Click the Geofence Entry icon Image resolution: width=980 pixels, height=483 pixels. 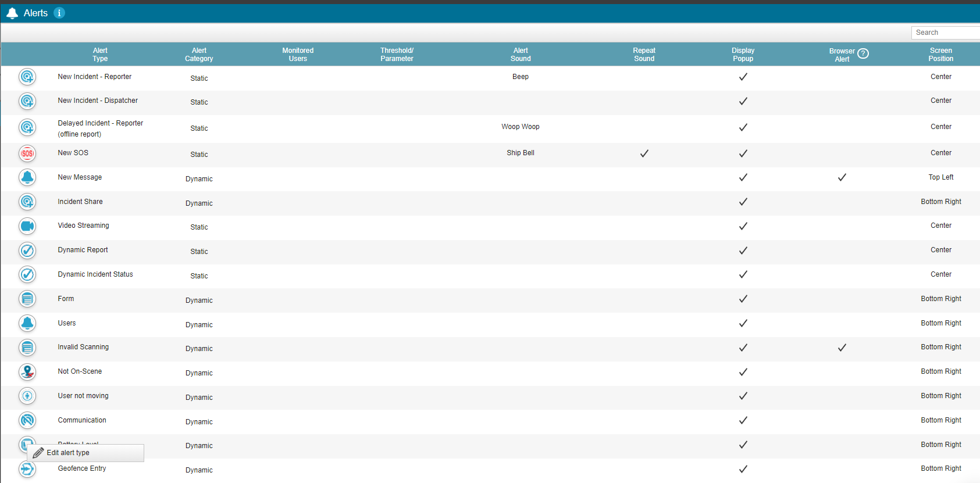27,469
